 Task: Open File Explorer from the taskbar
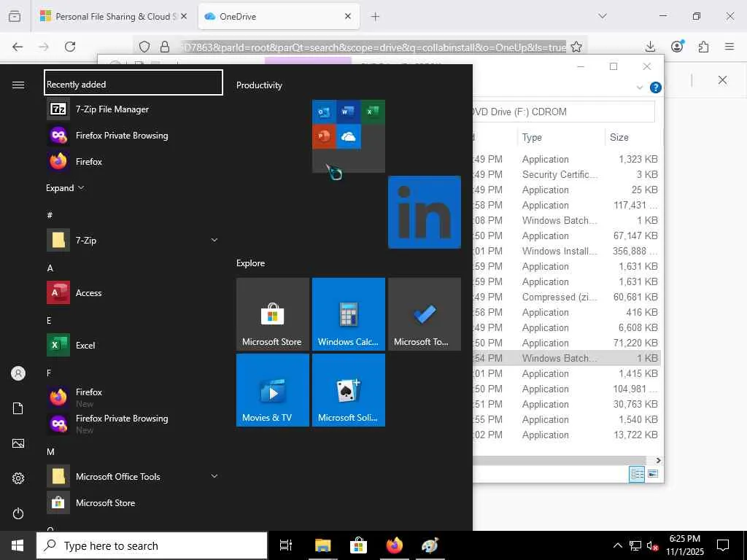322,545
